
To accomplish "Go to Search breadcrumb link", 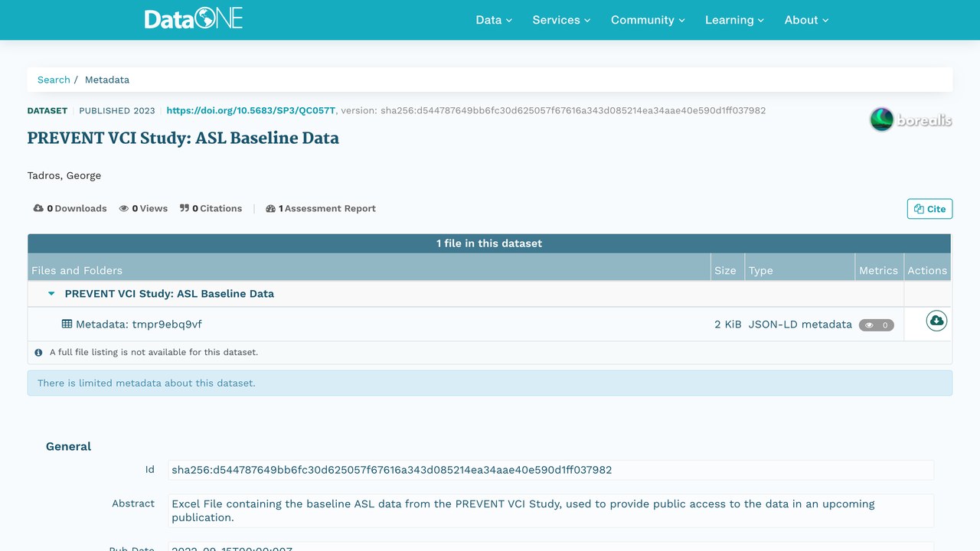I will click(x=54, y=80).
